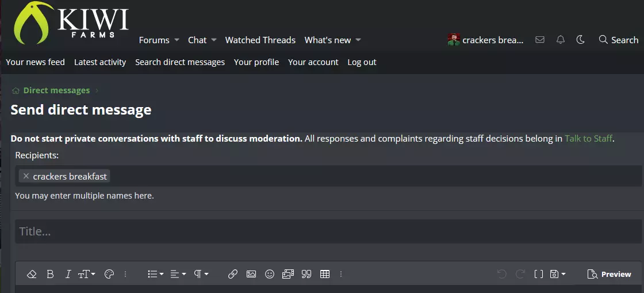644x293 pixels.
Task: Open the Smilies emoji picker
Action: coord(270,274)
